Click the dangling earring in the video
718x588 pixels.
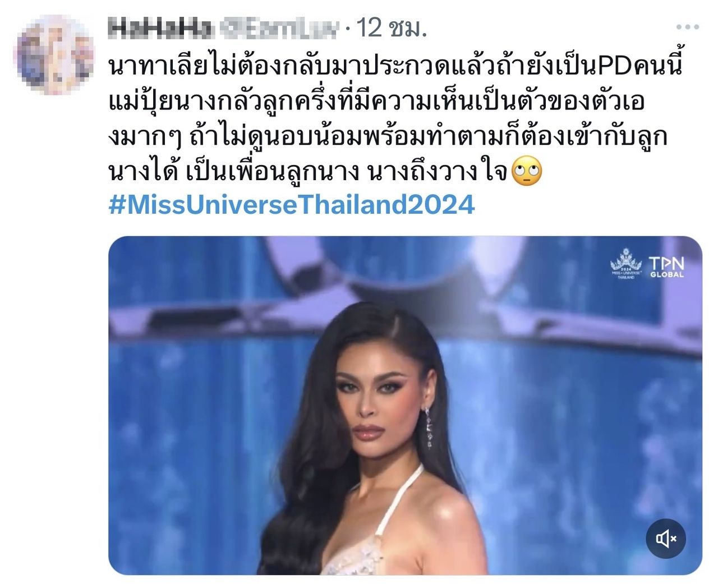click(429, 428)
